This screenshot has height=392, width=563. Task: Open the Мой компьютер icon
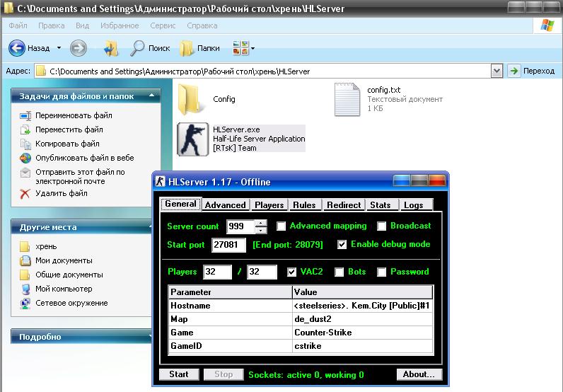coord(25,289)
